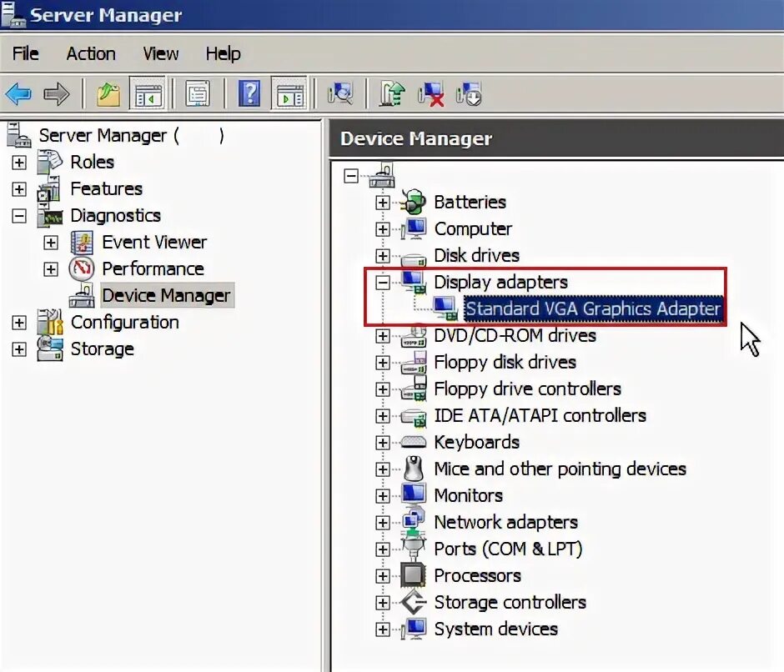Select the Display adapters label

pos(500,282)
